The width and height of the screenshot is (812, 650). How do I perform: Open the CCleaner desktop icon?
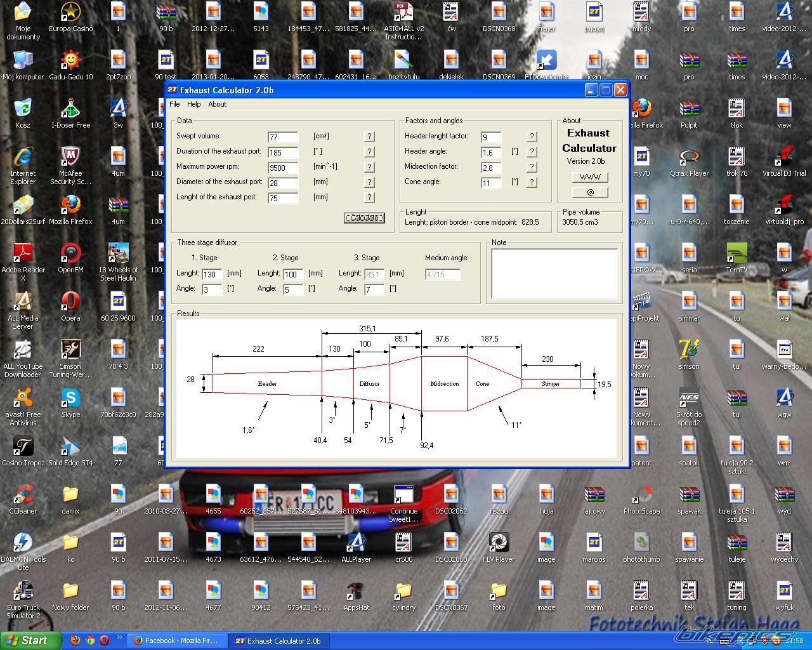pyautogui.click(x=23, y=494)
